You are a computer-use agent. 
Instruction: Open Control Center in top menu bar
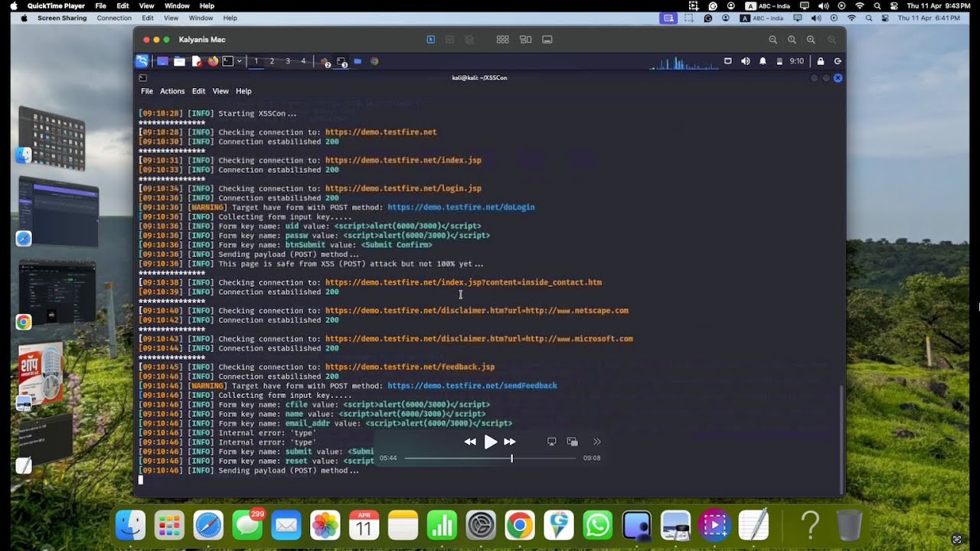pos(894,6)
